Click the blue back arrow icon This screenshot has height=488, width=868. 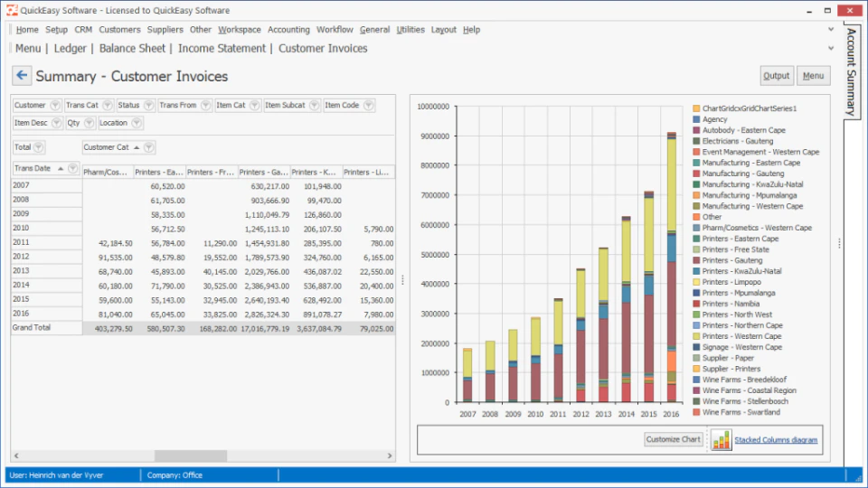(22, 76)
